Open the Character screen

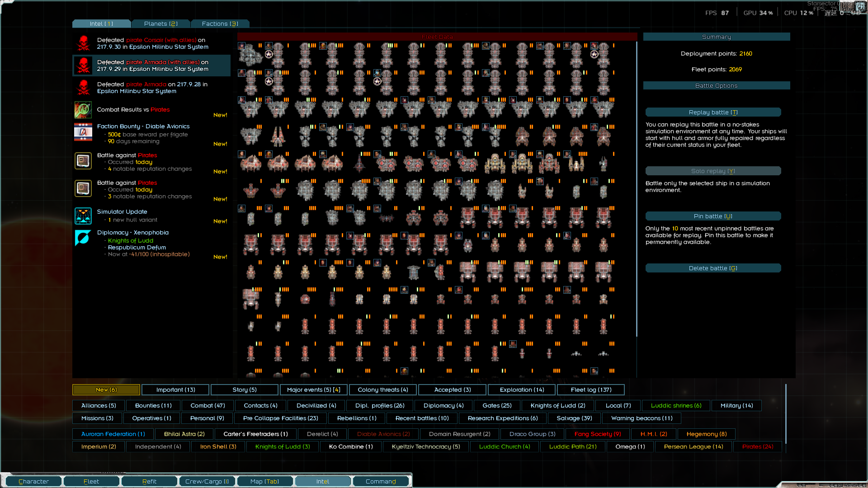[x=33, y=481]
